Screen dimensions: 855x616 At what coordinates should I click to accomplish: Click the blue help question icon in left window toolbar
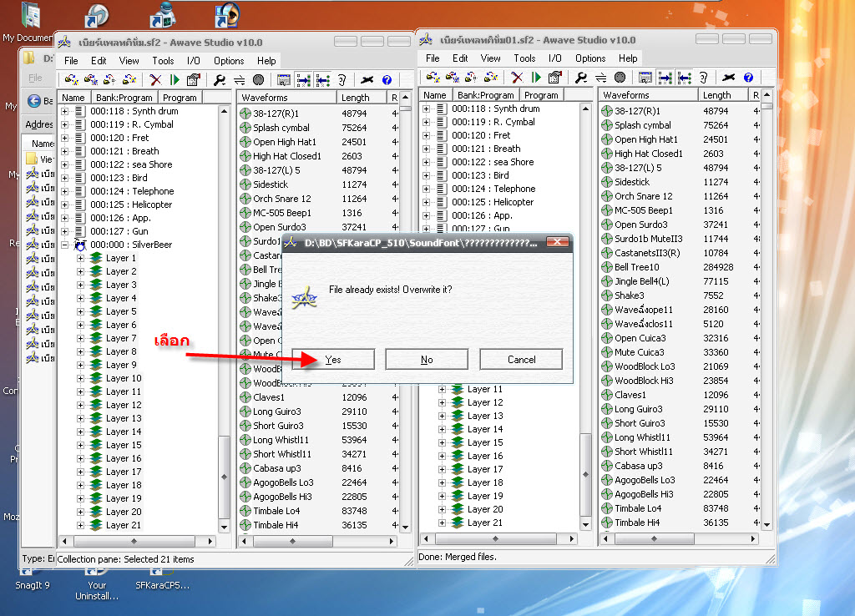pyautogui.click(x=387, y=80)
